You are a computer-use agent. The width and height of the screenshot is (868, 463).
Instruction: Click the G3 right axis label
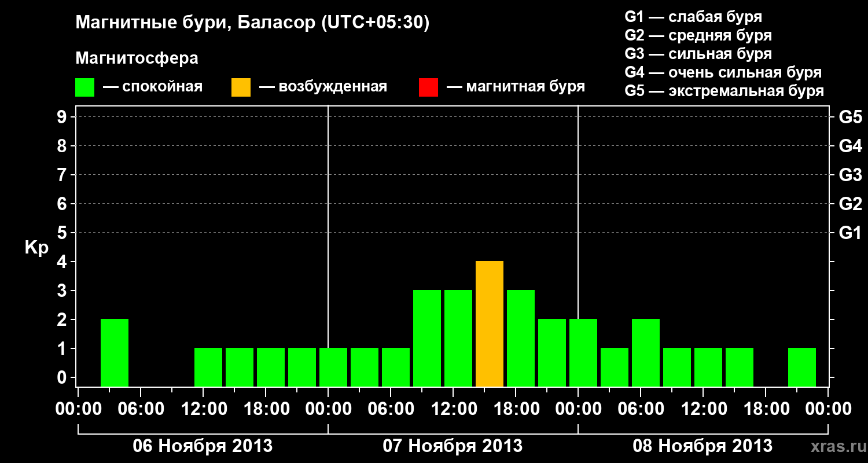click(850, 175)
